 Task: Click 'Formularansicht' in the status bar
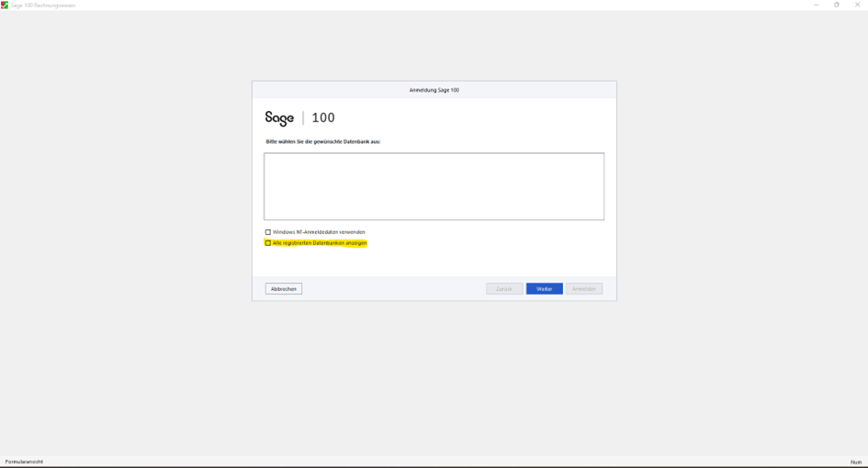pyautogui.click(x=24, y=462)
